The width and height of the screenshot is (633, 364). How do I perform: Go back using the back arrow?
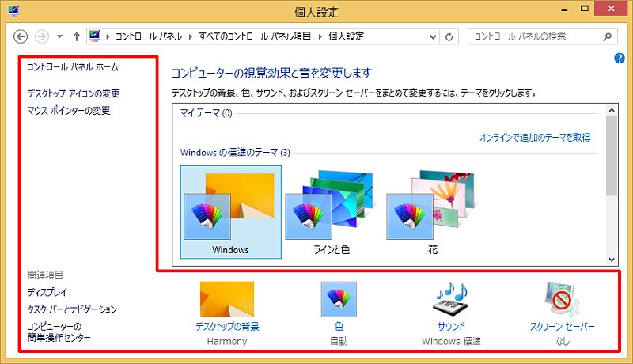click(x=21, y=36)
